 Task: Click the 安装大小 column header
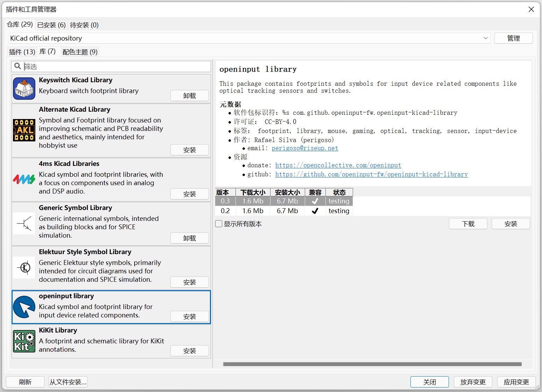click(x=287, y=192)
